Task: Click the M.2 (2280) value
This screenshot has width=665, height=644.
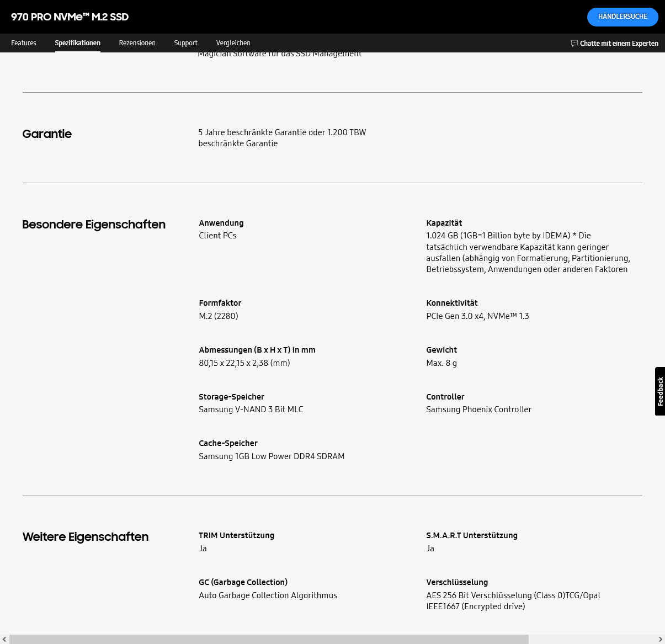Action: (219, 316)
